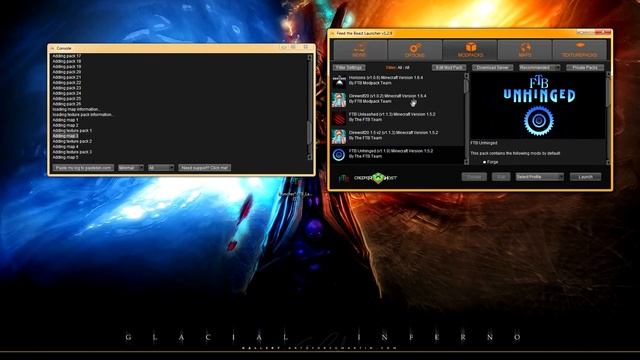Viewport: 640px width, 360px height.
Task: Click the FTB logo at launcher bottom
Action: [344, 178]
